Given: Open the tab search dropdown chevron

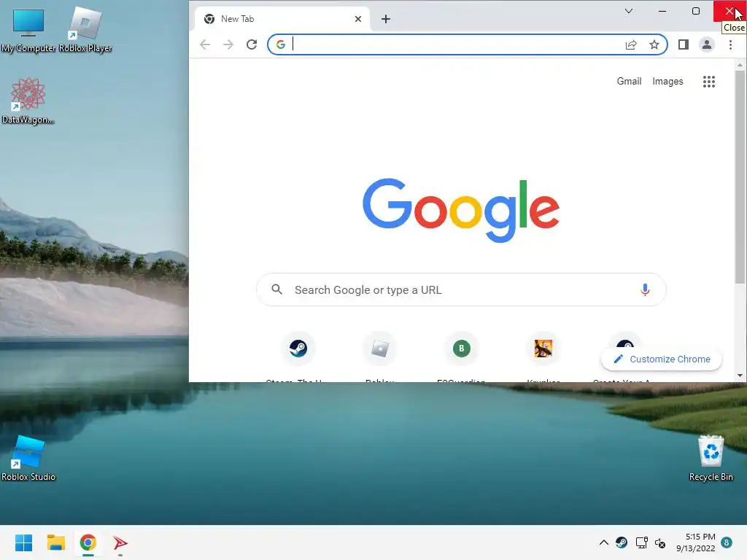Looking at the screenshot, I should [x=629, y=11].
